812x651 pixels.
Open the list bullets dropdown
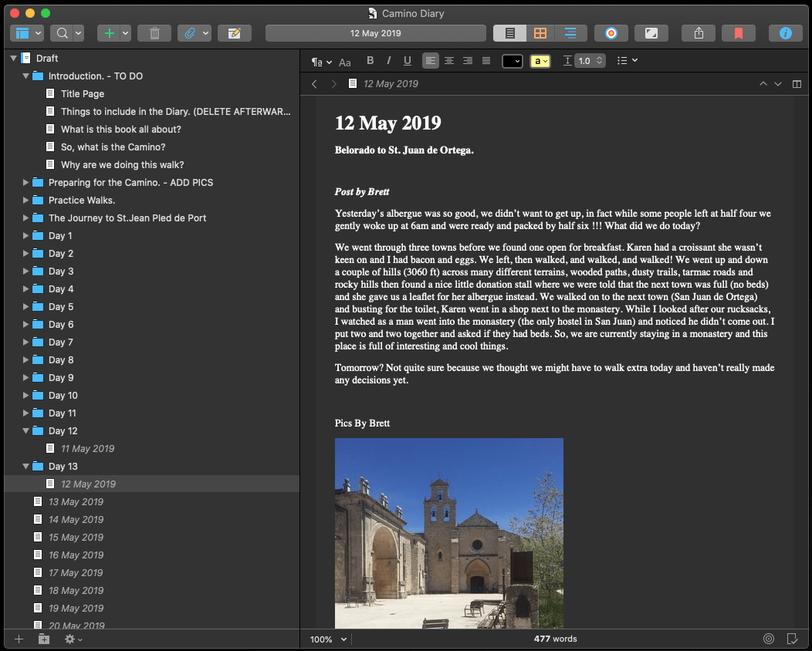[627, 60]
